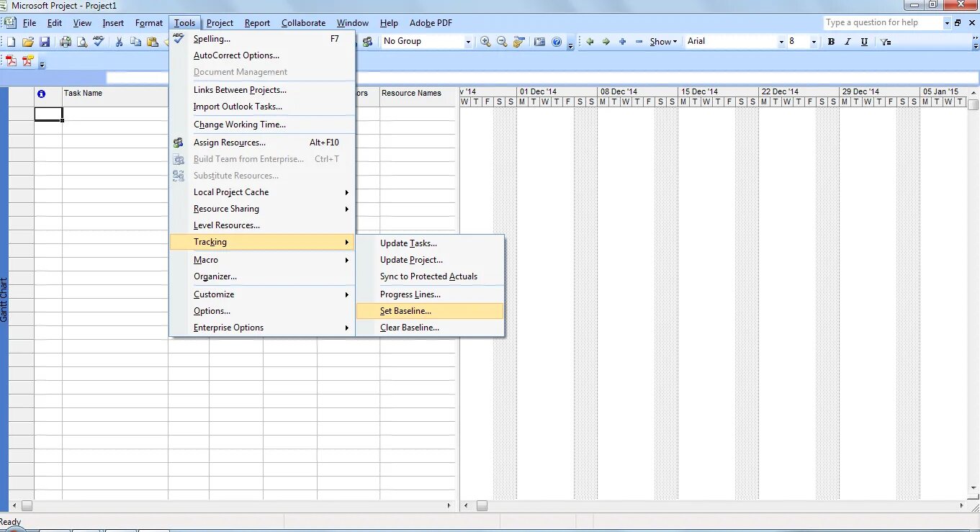Click the Go To Selected Task icon
980x532 pixels.
(x=519, y=42)
